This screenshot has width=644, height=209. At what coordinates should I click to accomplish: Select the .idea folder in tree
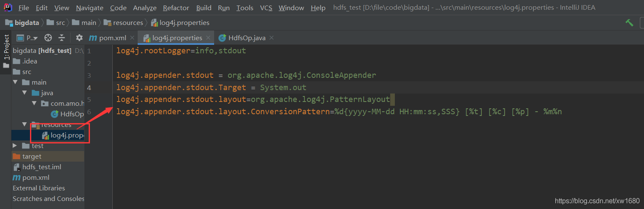[x=25, y=61]
